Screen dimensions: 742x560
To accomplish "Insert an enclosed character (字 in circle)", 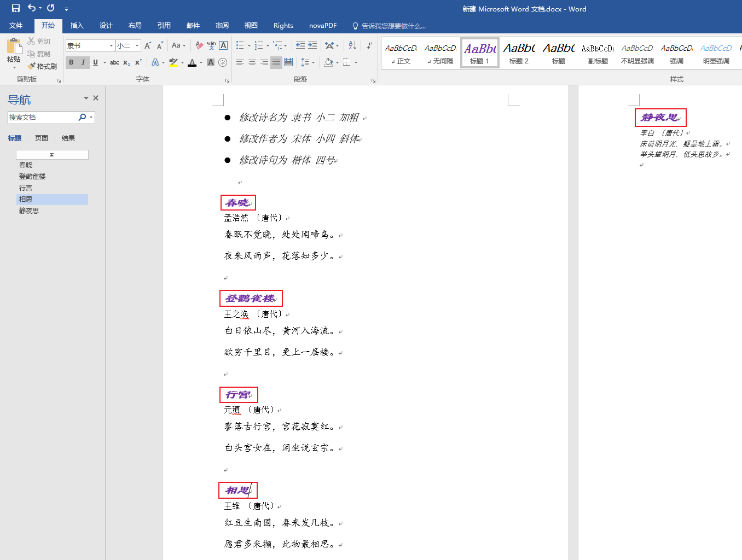I will pyautogui.click(x=223, y=62).
